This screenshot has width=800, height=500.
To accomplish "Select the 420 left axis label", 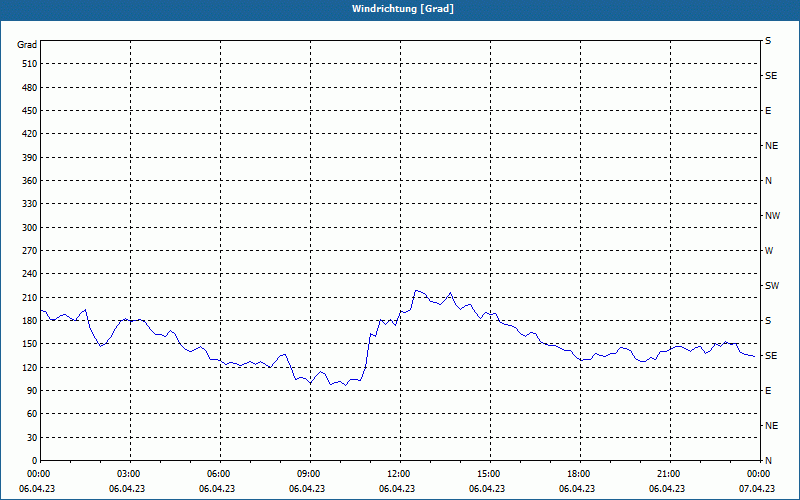I will 30,134.
